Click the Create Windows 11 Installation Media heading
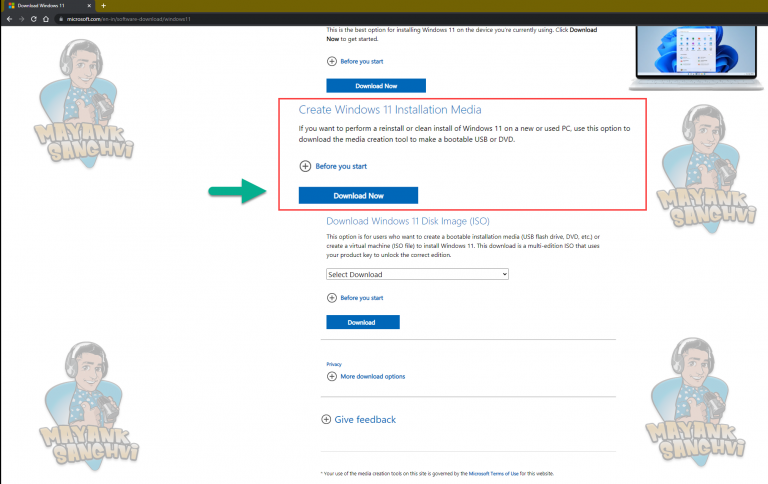The height and width of the screenshot is (484, 768). 390,110
